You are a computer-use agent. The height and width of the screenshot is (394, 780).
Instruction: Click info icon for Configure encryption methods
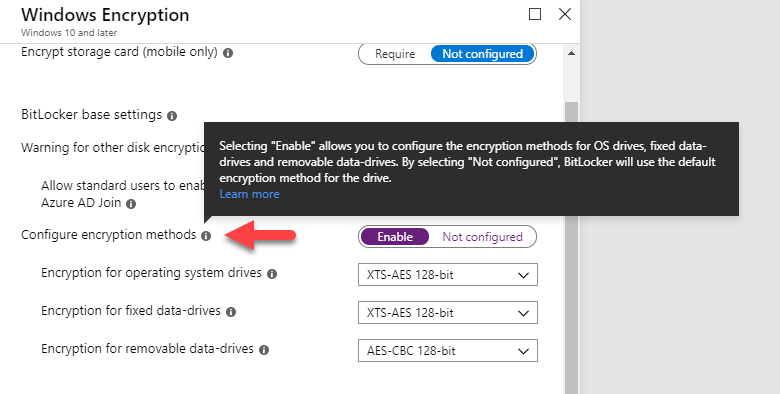pyautogui.click(x=206, y=236)
